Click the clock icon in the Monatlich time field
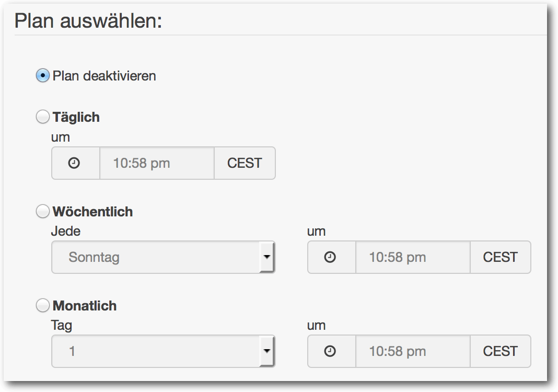 coord(330,351)
